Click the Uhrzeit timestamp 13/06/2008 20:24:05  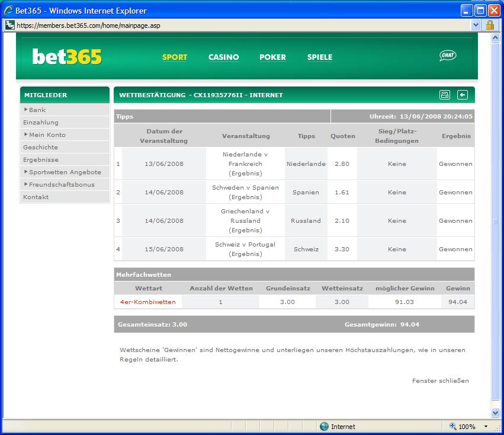click(421, 117)
